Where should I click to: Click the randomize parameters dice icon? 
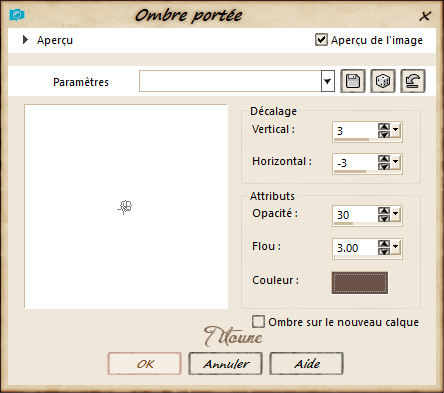(x=383, y=81)
